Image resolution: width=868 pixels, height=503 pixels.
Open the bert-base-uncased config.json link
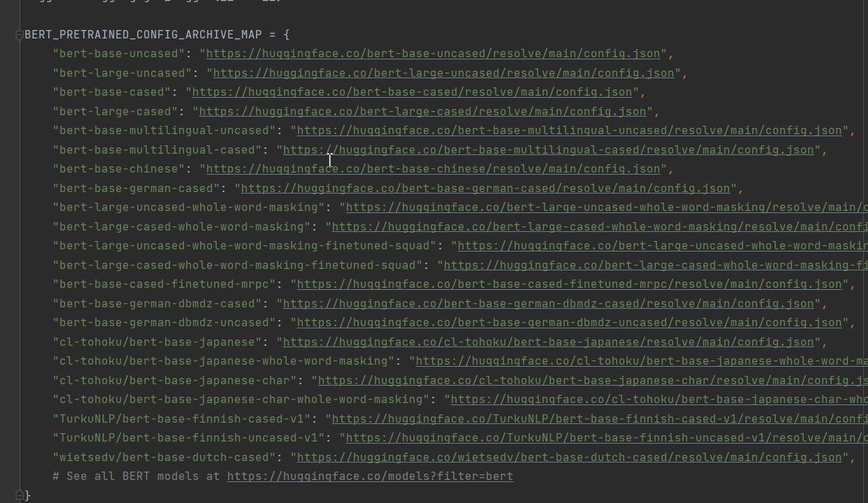click(433, 54)
